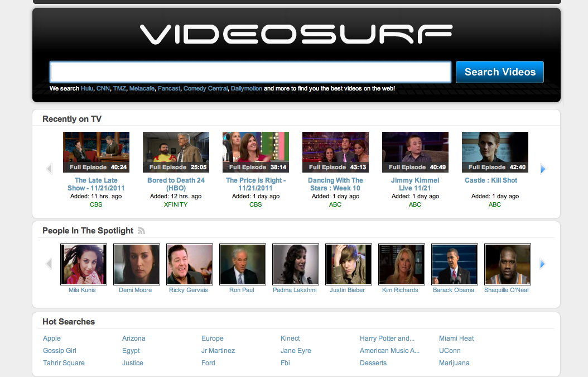Click the Mila Kunis name link
The image size is (588, 377).
[82, 290]
